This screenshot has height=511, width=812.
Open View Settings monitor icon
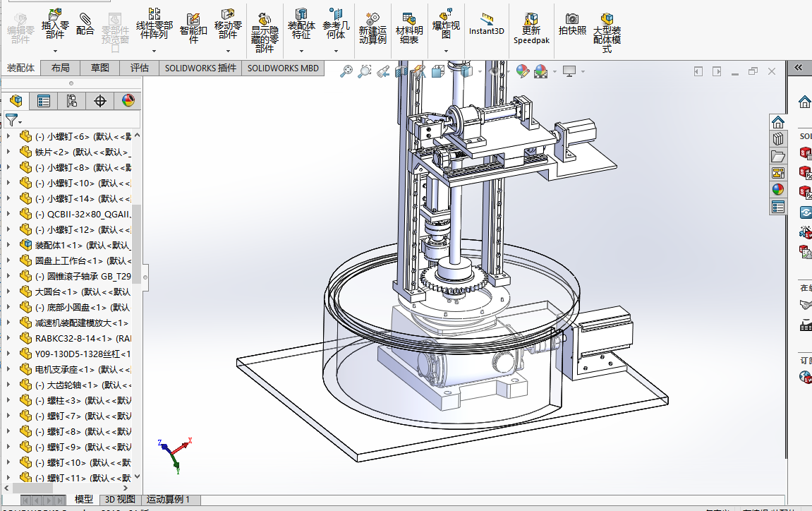569,71
